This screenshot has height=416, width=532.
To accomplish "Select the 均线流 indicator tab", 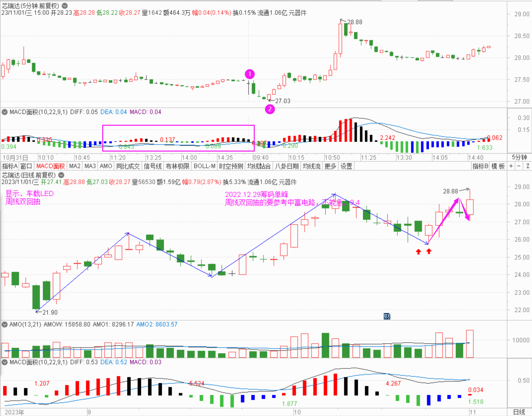I will point(312,166).
